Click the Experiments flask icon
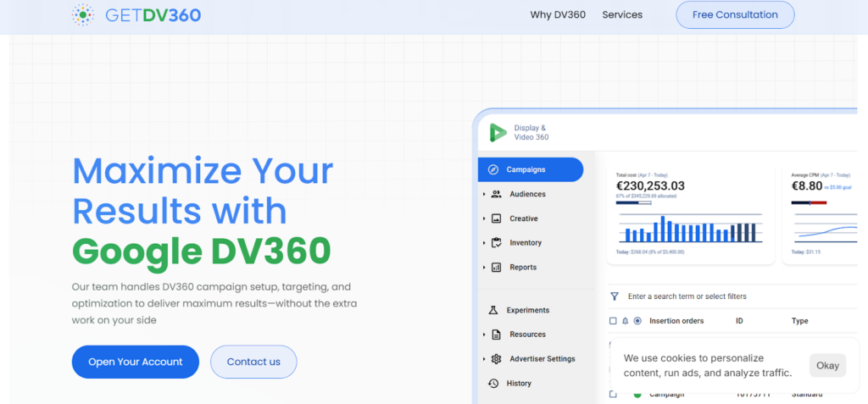Image resolution: width=868 pixels, height=404 pixels. (x=493, y=310)
